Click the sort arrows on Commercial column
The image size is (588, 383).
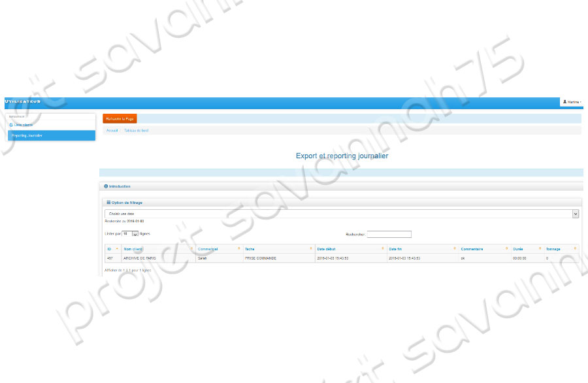pyautogui.click(x=238, y=249)
